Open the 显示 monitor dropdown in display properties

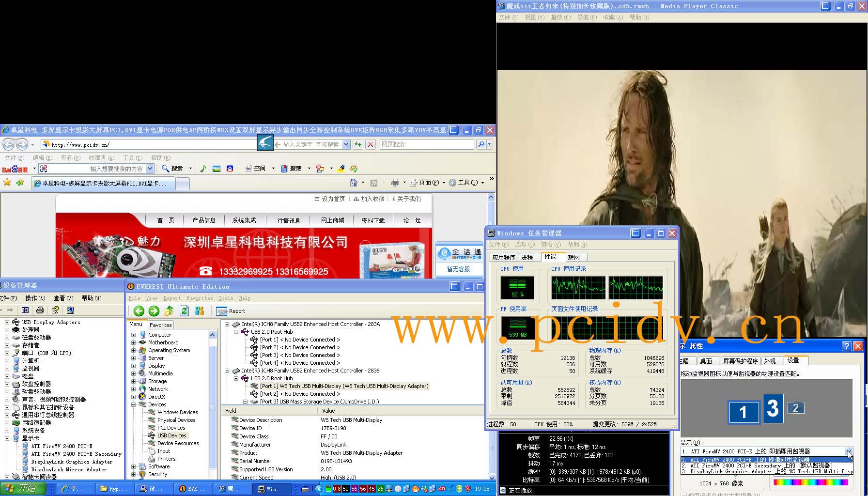(849, 451)
